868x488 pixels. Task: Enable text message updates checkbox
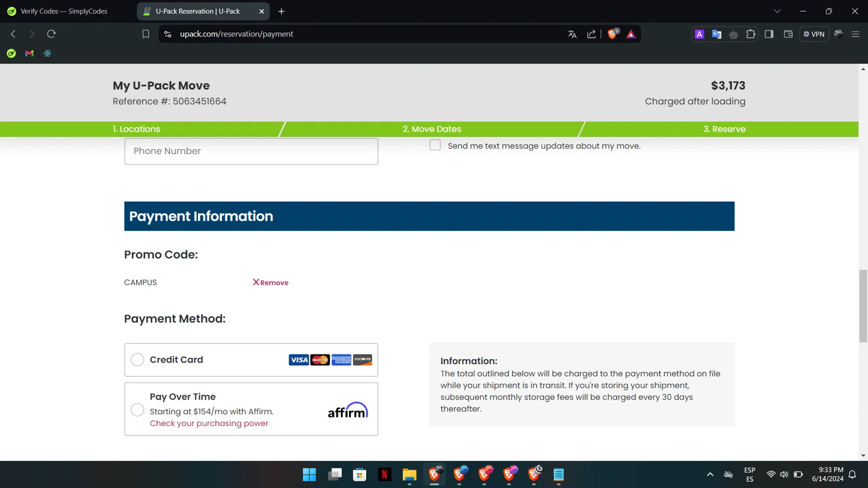pos(435,145)
